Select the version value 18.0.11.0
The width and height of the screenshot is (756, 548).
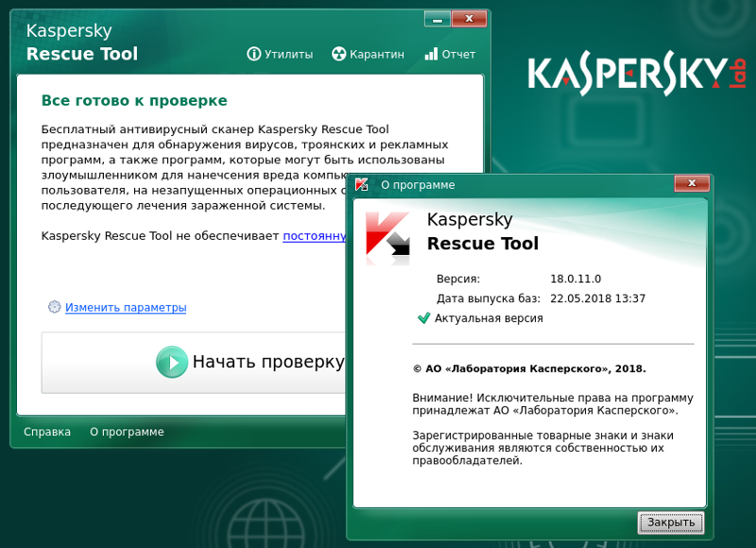[576, 279]
